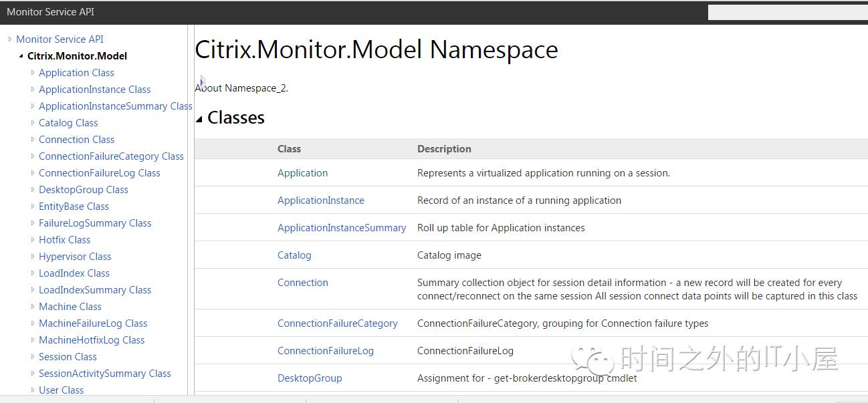Open the Hypervisor Class tree entry
This screenshot has height=403, width=868.
pyautogui.click(x=75, y=257)
